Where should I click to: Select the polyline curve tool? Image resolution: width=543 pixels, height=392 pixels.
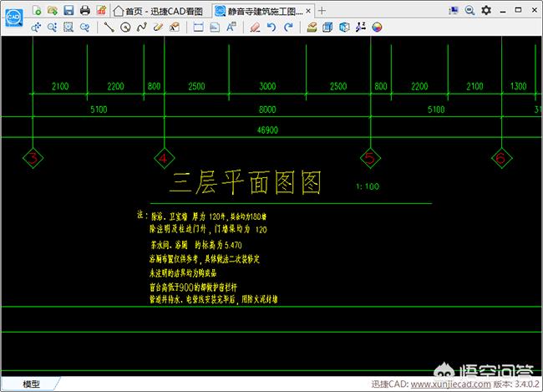[x=142, y=27]
